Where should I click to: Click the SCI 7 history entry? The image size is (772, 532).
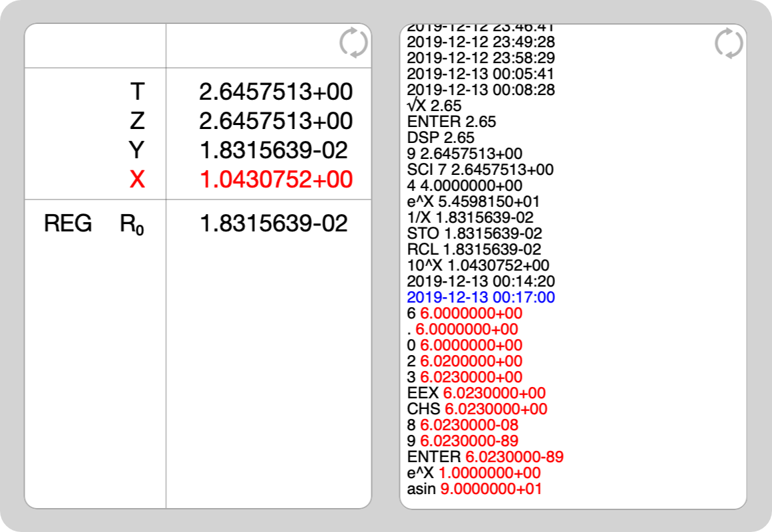click(x=480, y=170)
